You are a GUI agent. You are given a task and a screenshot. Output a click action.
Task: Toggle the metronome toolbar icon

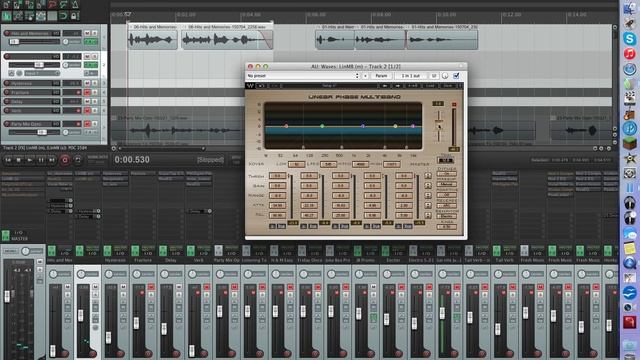(x=75, y=5)
